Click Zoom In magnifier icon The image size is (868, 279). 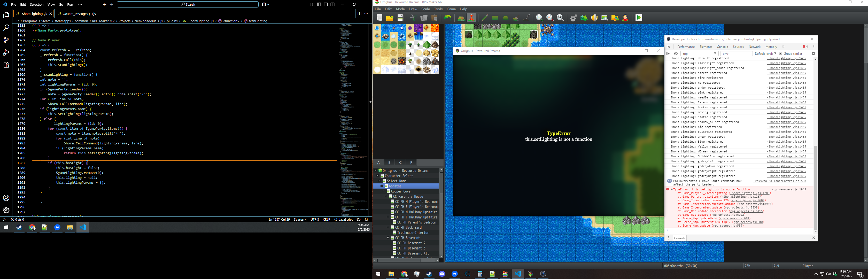(x=539, y=18)
